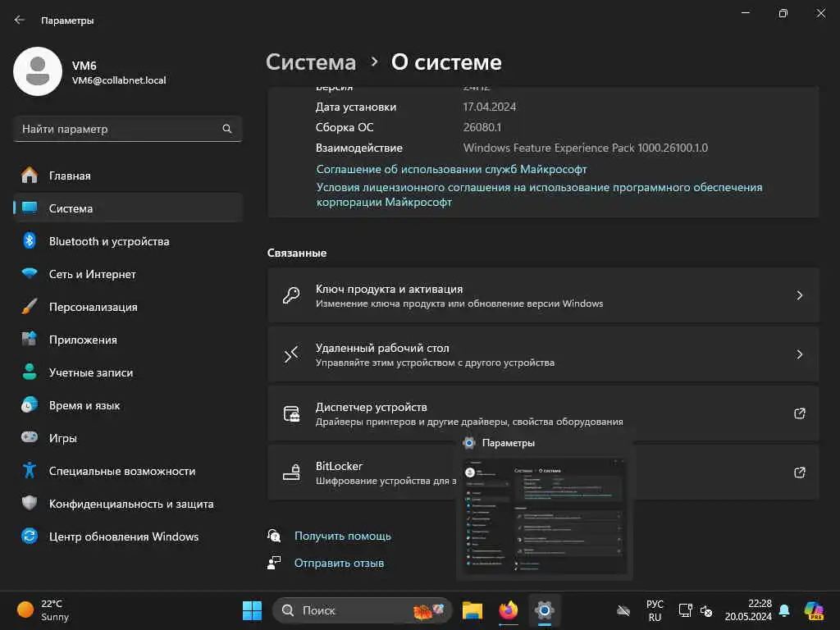Expand Ключ продукта и активация chevron
840x630 pixels.
coord(799,295)
